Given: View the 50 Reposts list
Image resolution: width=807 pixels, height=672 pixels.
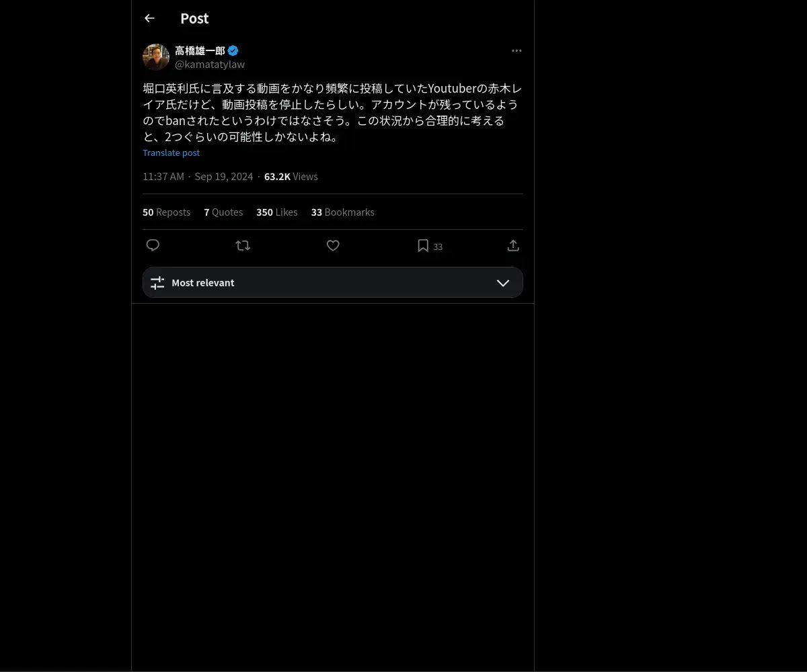Looking at the screenshot, I should point(166,212).
